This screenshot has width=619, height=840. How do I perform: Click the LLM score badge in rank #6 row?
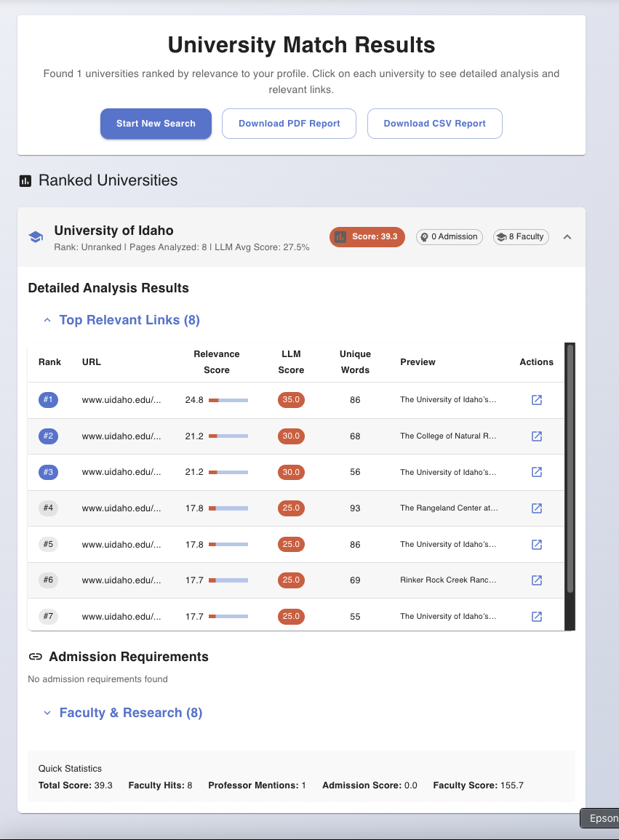point(291,580)
